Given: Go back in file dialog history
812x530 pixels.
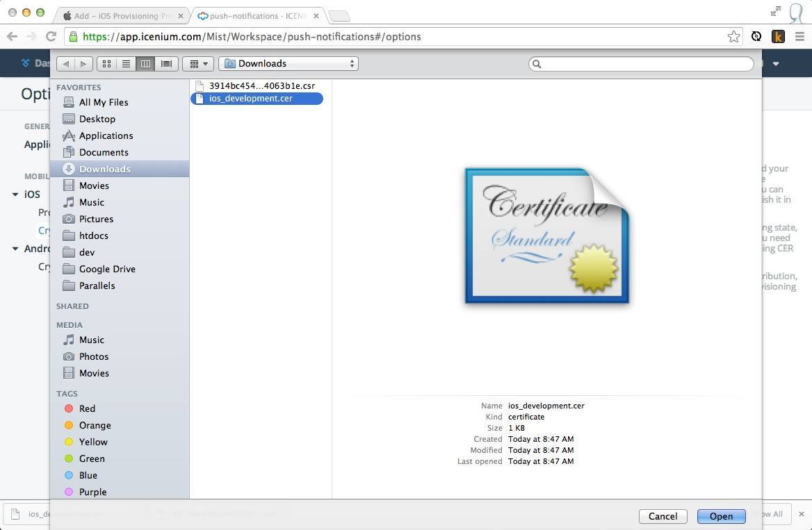Looking at the screenshot, I should click(x=66, y=64).
